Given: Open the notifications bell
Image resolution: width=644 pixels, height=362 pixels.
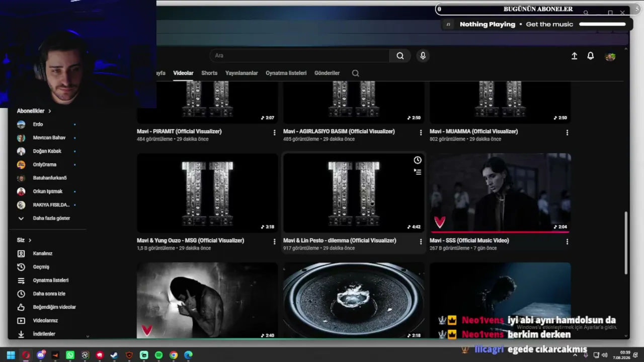Looking at the screenshot, I should click(x=591, y=56).
